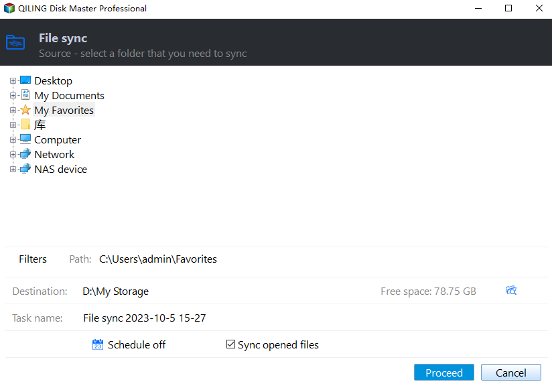This screenshot has width=552, height=392.
Task: Click the Computer icon in tree
Action: click(25, 139)
